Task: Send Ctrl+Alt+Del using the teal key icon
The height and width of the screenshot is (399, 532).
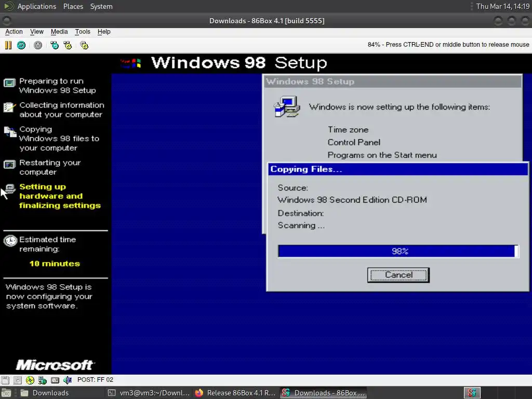Action: click(54, 45)
